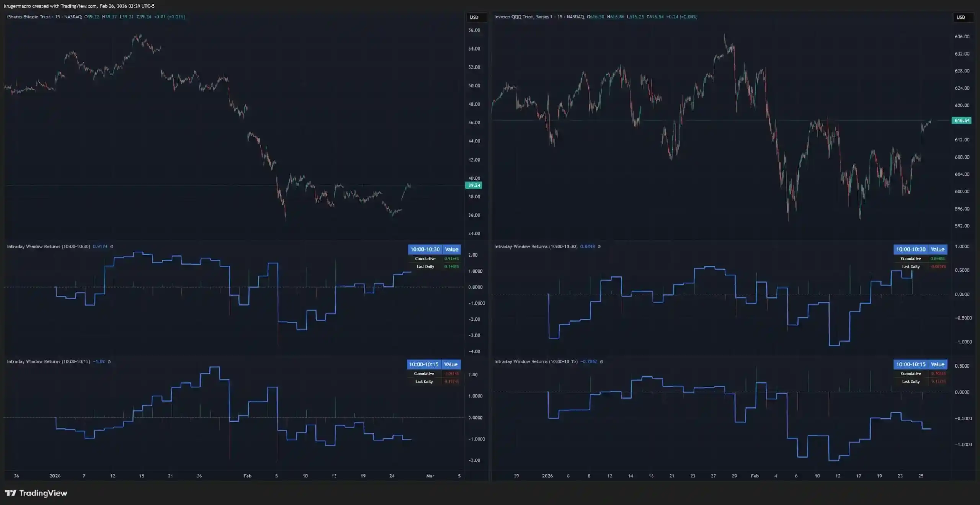
Task: Select the iShares Bitcoin Trust symbol title
Action: 28,17
